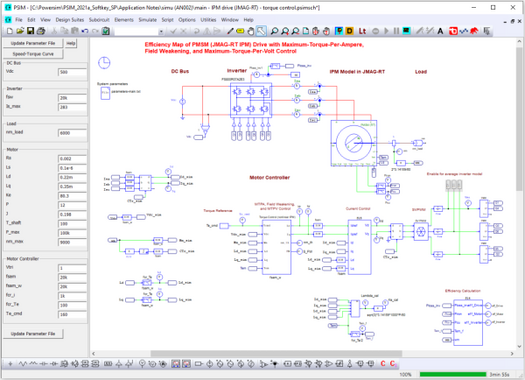Image resolution: width=525 pixels, height=380 pixels.
Task: Open the toolbar combo box dropdown
Action: 161,31
